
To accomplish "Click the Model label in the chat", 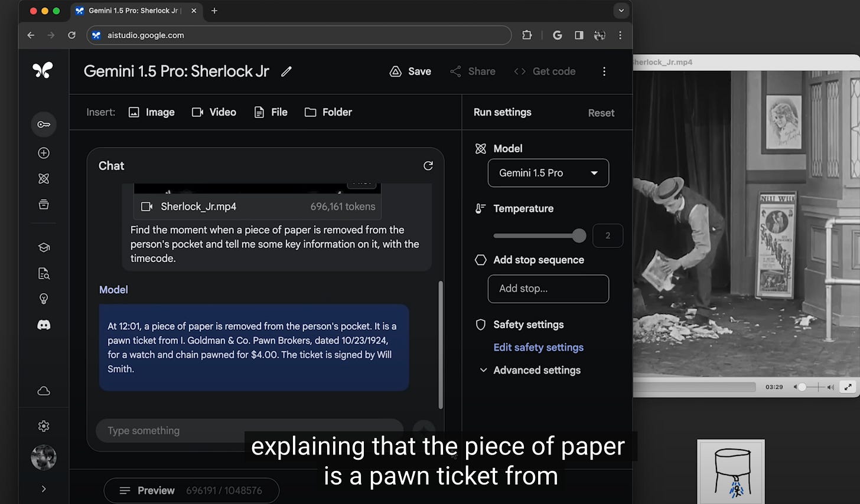I will [x=113, y=290].
